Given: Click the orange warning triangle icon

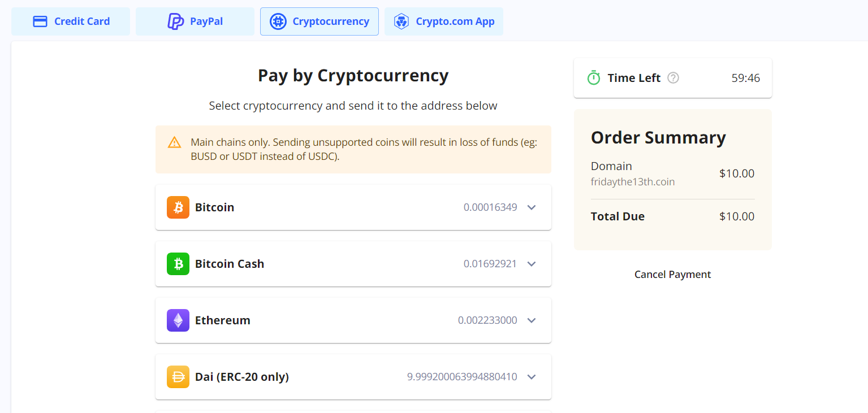Looking at the screenshot, I should click(x=175, y=142).
